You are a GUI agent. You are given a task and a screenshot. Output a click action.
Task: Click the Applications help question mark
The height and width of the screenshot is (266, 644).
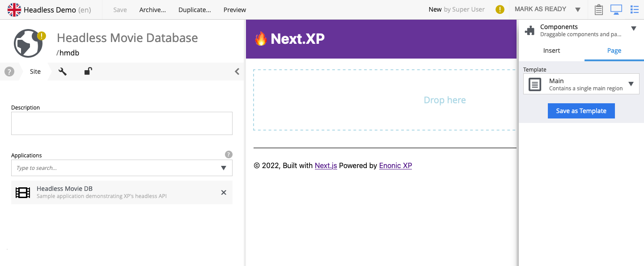(229, 155)
